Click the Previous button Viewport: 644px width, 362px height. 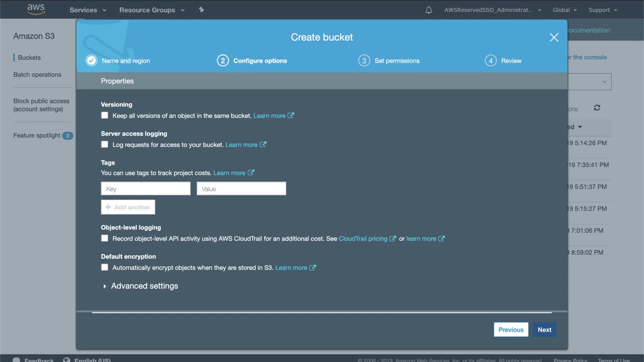(511, 330)
